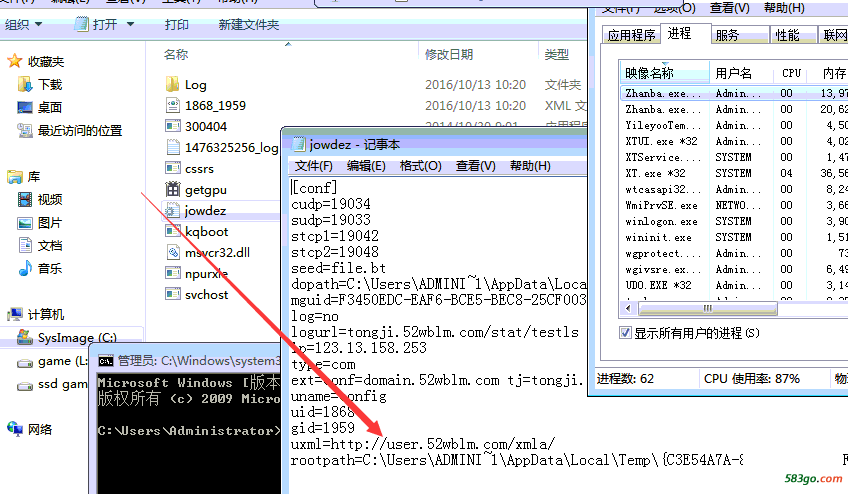Sort processes by 映像名称 column
The width and height of the screenshot is (848, 494).
click(x=650, y=73)
